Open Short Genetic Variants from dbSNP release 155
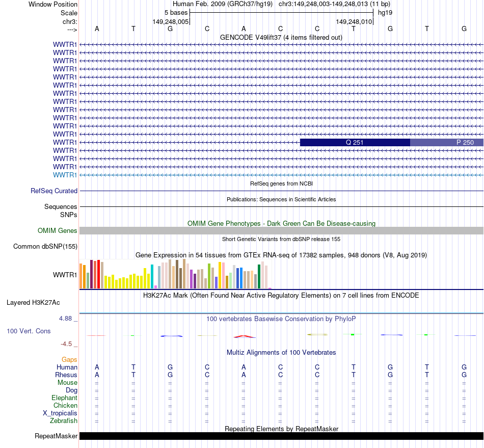Image resolution: width=484 pixels, height=448 pixels. pyautogui.click(x=281, y=239)
